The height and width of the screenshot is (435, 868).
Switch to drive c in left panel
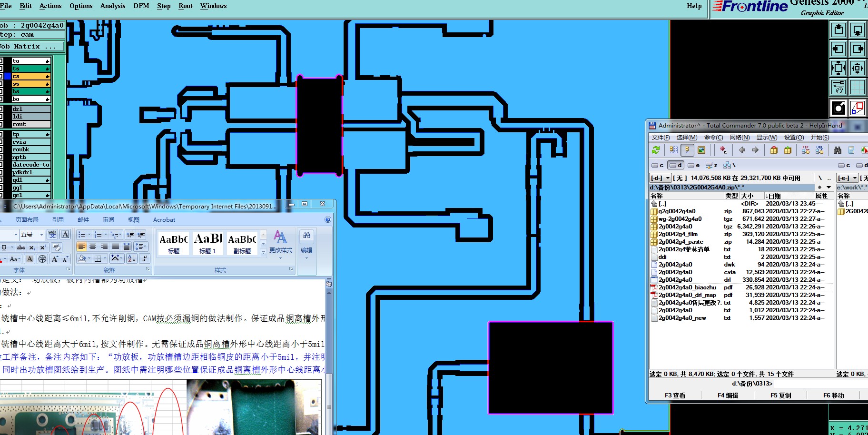(658, 165)
